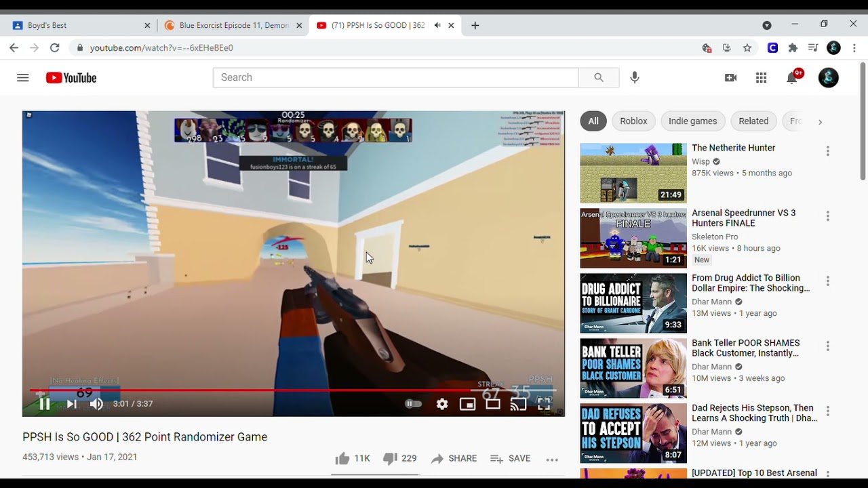Image resolution: width=868 pixels, height=488 pixels.
Task: Enable theater mode view
Action: tap(493, 404)
